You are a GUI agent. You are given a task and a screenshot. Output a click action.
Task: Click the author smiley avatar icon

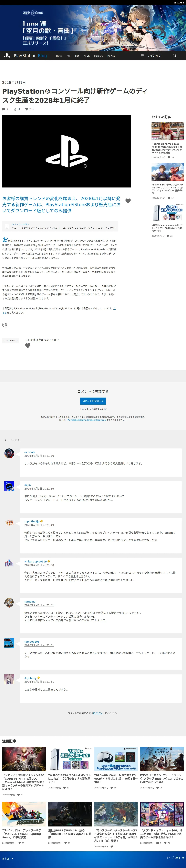tap(7, 226)
